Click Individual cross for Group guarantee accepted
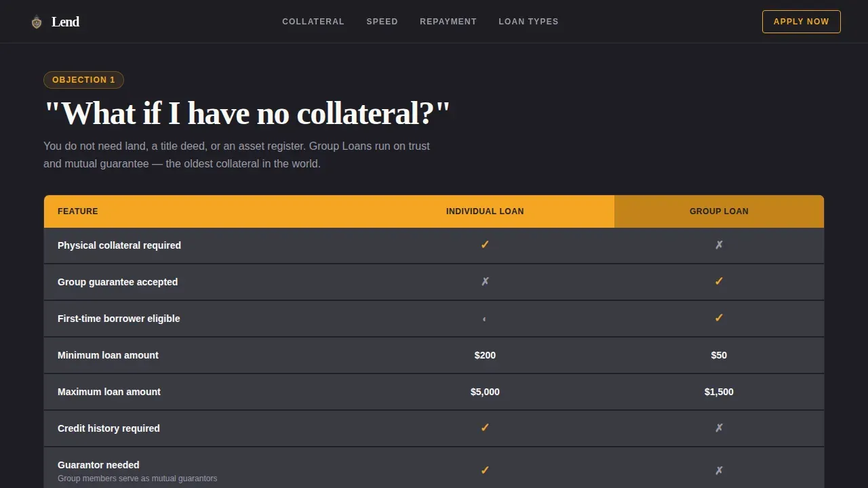 (485, 282)
